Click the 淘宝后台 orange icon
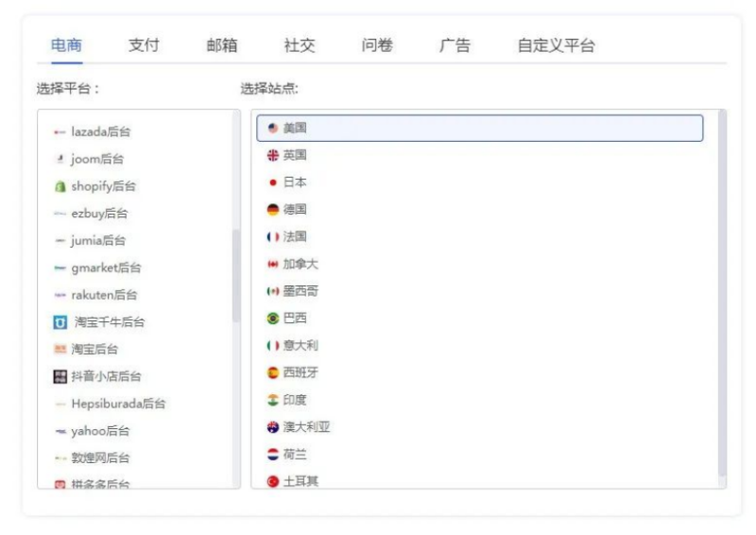The image size is (756, 535). [60, 350]
